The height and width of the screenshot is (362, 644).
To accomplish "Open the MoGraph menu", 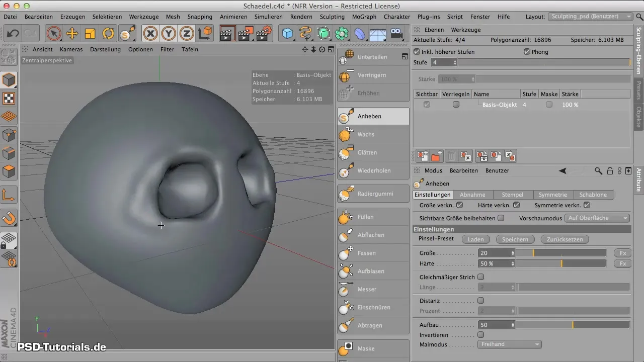I will point(364,17).
